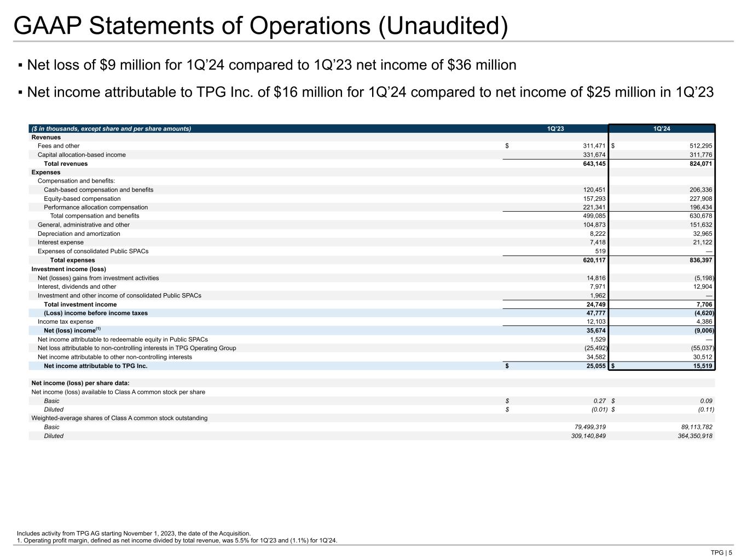747x560 pixels.
Task: Select the 1Q'24 column header
Action: click(x=662, y=129)
